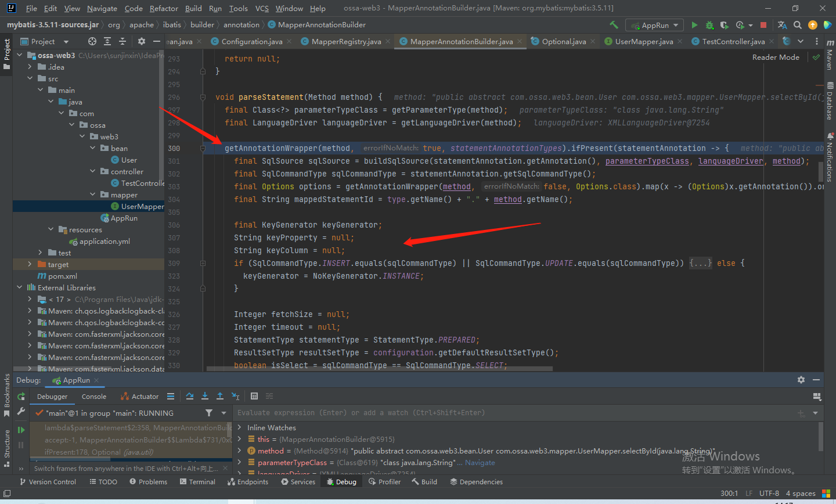Resume program in debug sidebar
The image size is (836, 504).
point(21,430)
